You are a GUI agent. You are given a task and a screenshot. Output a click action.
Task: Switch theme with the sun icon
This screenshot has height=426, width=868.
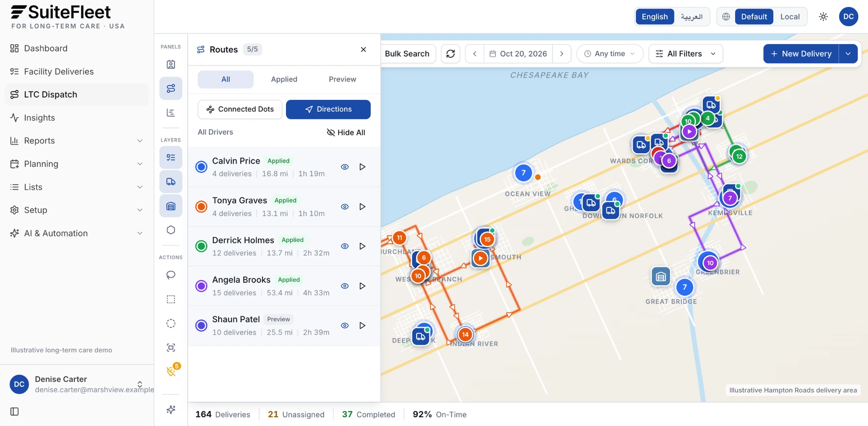(x=823, y=16)
